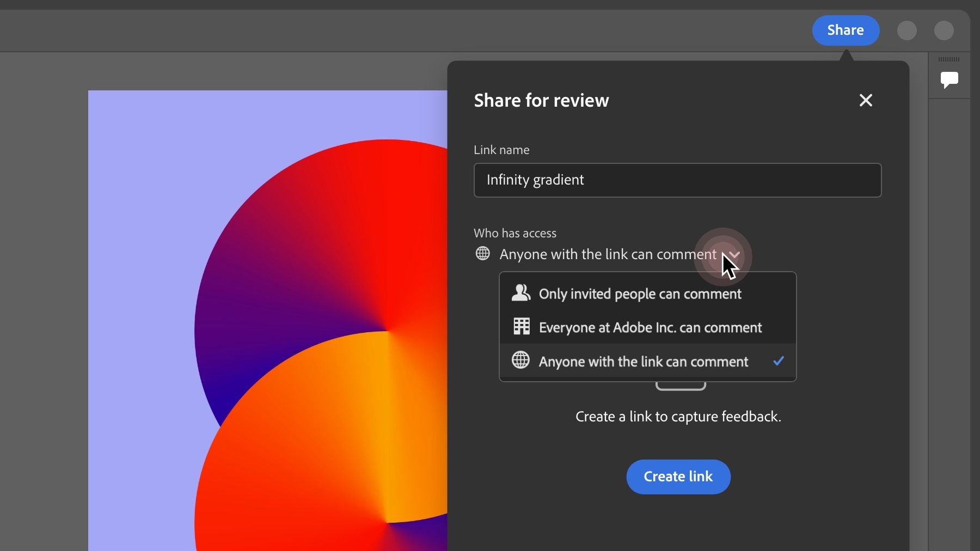Click the Share button in the top bar

[x=846, y=30]
